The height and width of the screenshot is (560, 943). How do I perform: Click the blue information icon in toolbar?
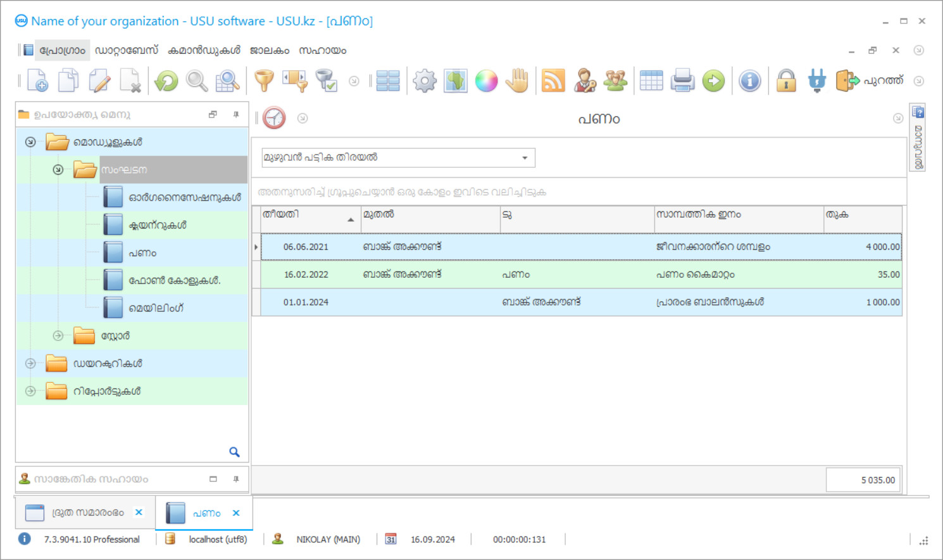click(749, 81)
